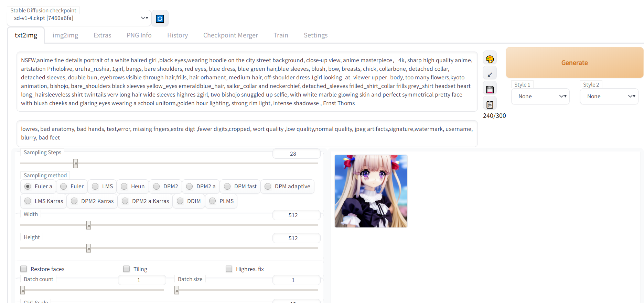The width and height of the screenshot is (644, 303).
Task: Open the Style 2 dropdown
Action: click(609, 97)
